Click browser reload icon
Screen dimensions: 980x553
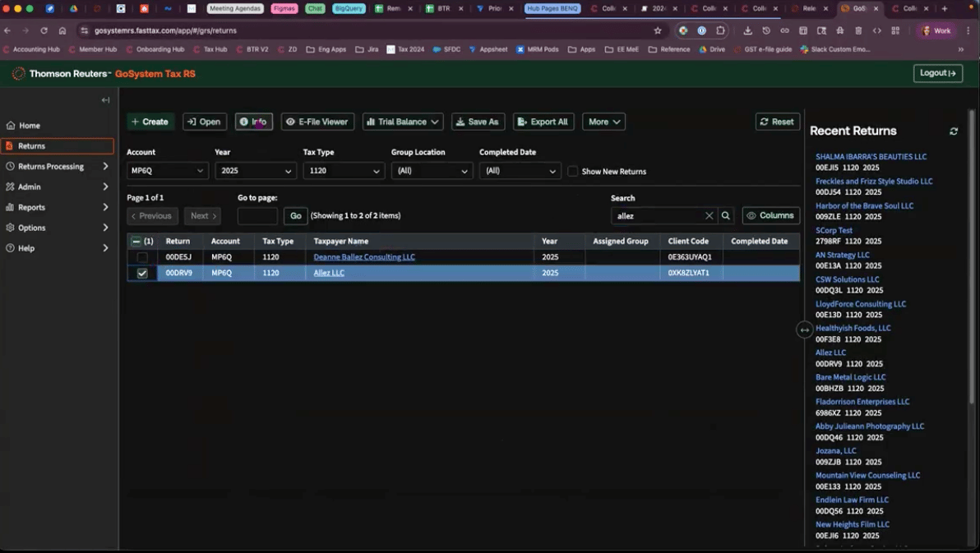point(44,30)
